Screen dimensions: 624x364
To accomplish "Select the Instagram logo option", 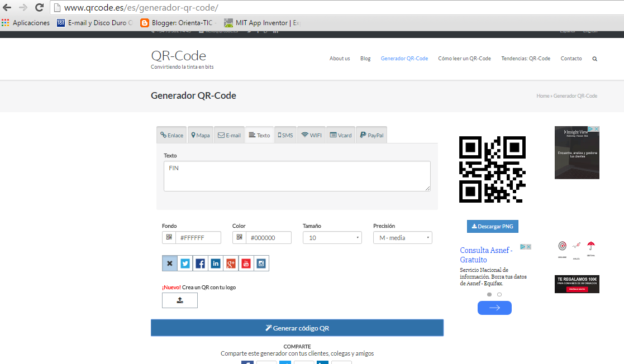I will pyautogui.click(x=261, y=264).
